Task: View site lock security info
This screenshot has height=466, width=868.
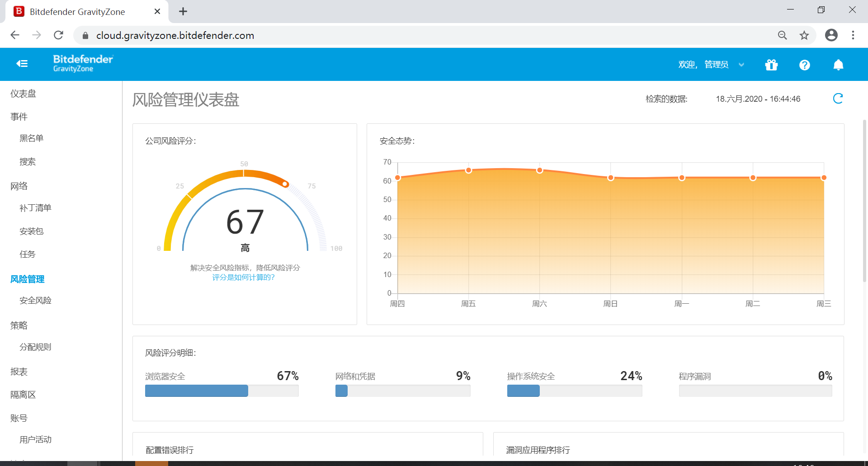Action: [x=85, y=35]
